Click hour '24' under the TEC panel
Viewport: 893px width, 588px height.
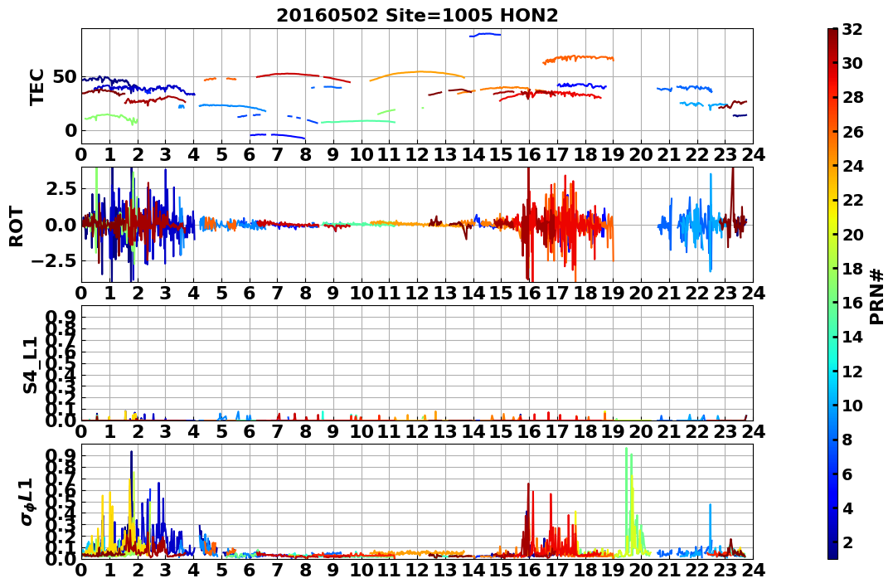click(x=753, y=154)
